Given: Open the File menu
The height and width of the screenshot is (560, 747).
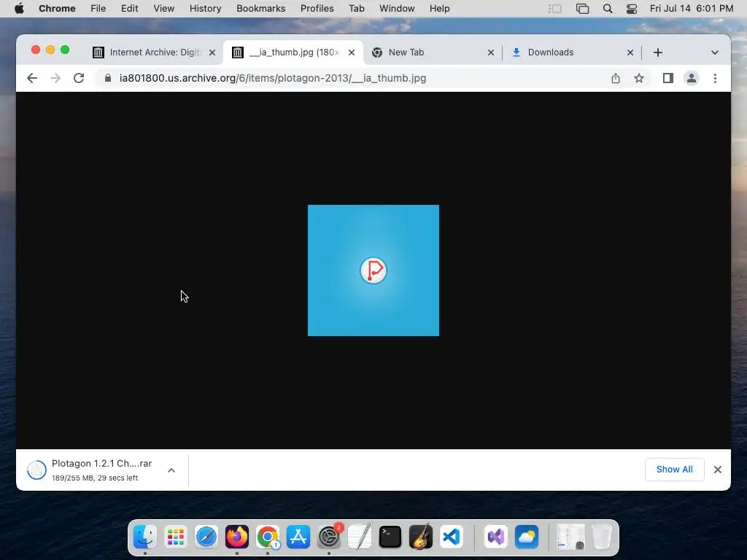Looking at the screenshot, I should [x=98, y=9].
